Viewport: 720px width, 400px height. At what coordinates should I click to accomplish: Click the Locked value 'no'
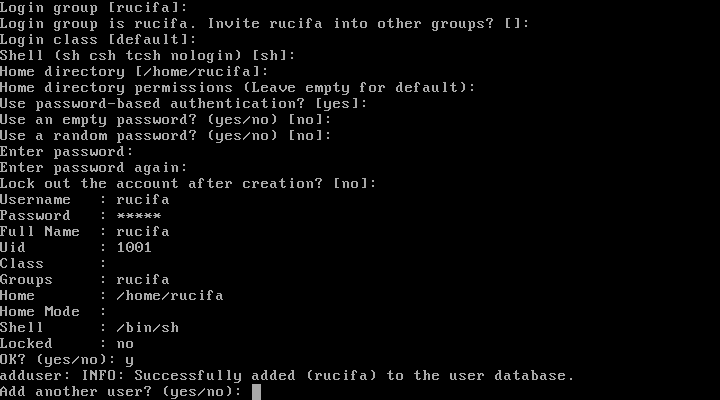pyautogui.click(x=125, y=344)
